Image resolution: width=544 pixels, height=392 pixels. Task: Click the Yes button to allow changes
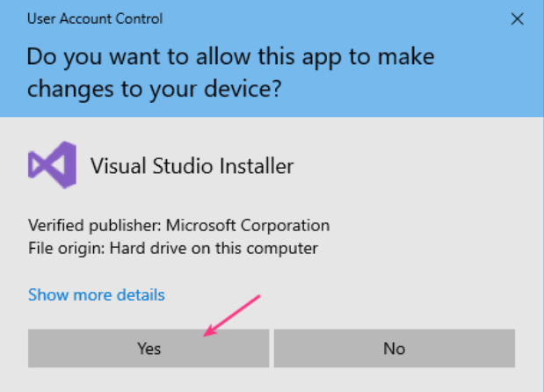[x=149, y=349]
